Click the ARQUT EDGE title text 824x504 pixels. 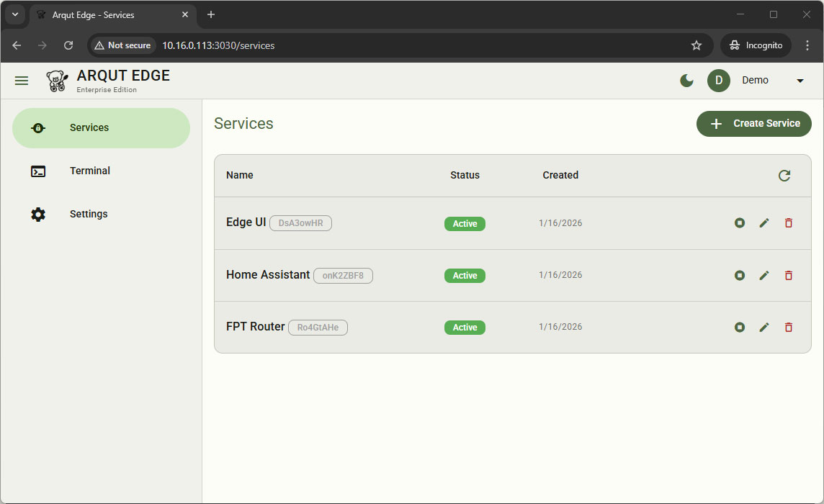click(x=123, y=76)
